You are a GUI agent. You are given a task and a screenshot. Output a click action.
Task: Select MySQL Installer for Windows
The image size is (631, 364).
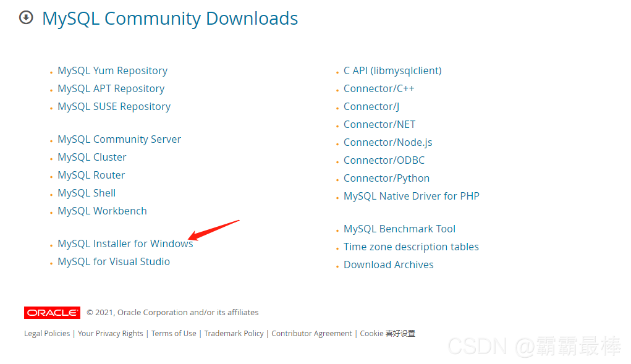[125, 243]
